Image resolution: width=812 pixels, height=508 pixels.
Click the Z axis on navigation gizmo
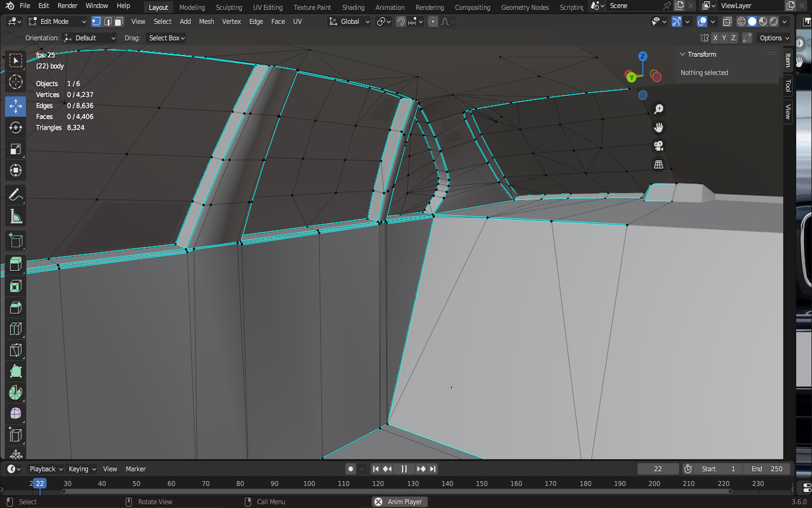pos(642,56)
